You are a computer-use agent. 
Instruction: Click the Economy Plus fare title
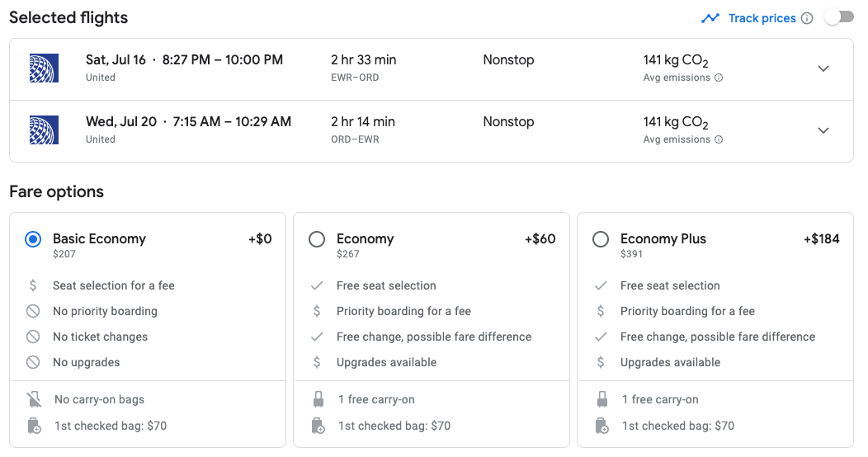pyautogui.click(x=663, y=239)
